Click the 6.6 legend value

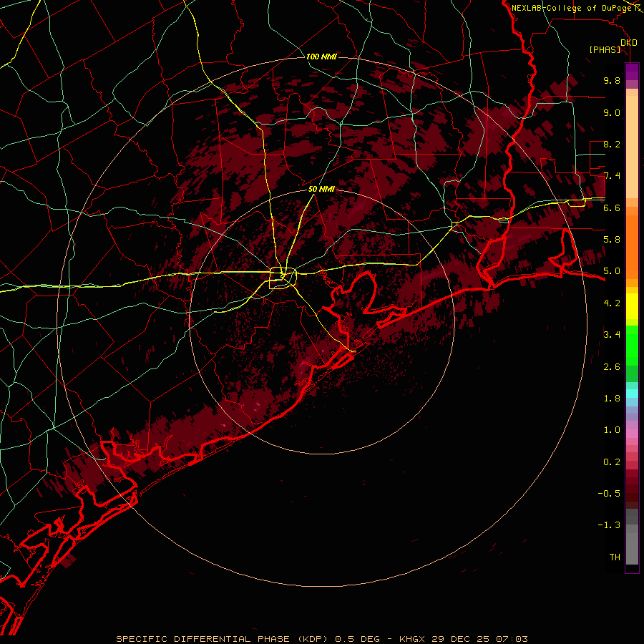pos(612,208)
